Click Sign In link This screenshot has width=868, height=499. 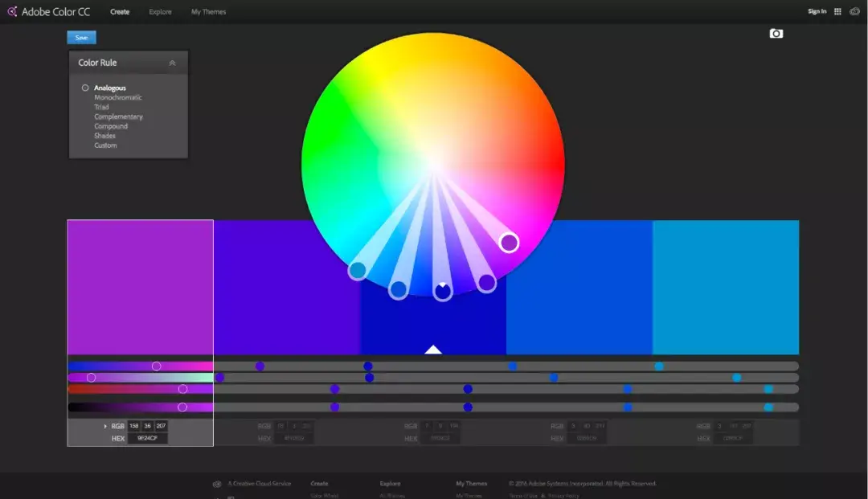817,11
